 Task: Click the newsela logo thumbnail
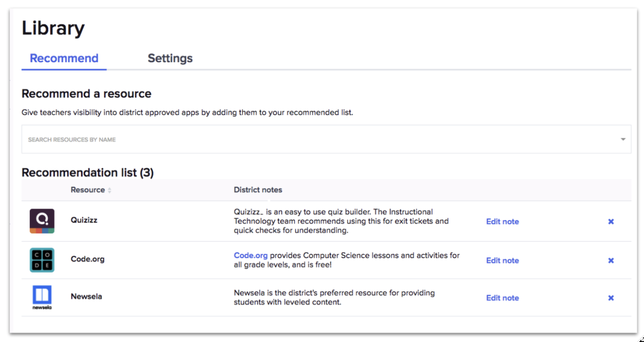42,296
